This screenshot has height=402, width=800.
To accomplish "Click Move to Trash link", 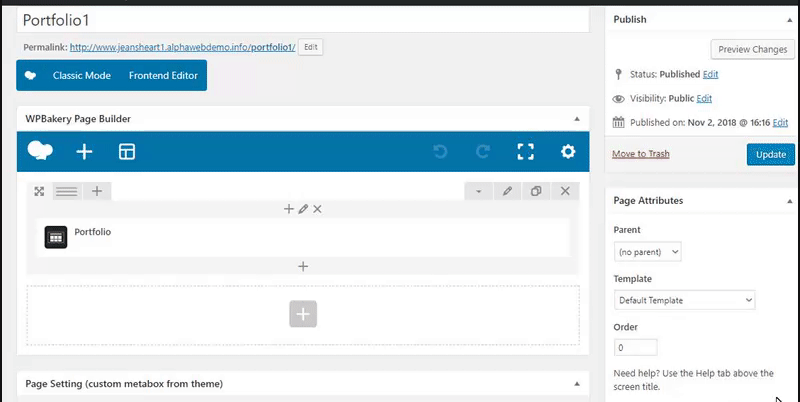I will click(x=641, y=154).
